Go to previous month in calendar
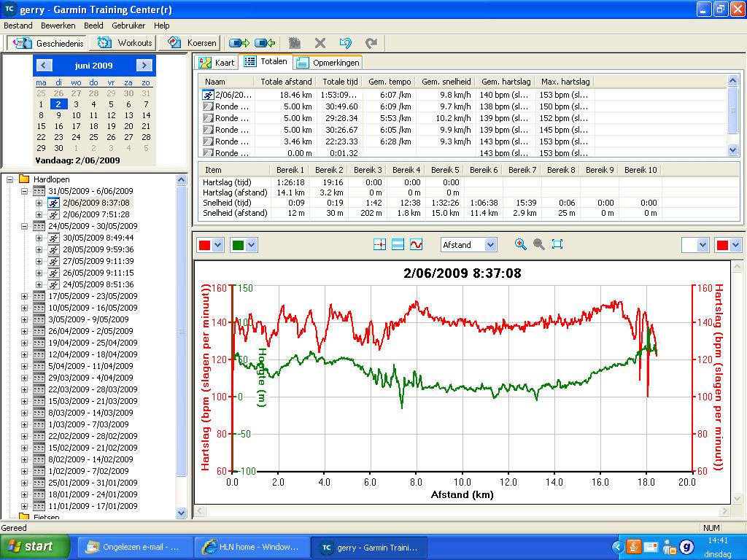 [x=44, y=65]
